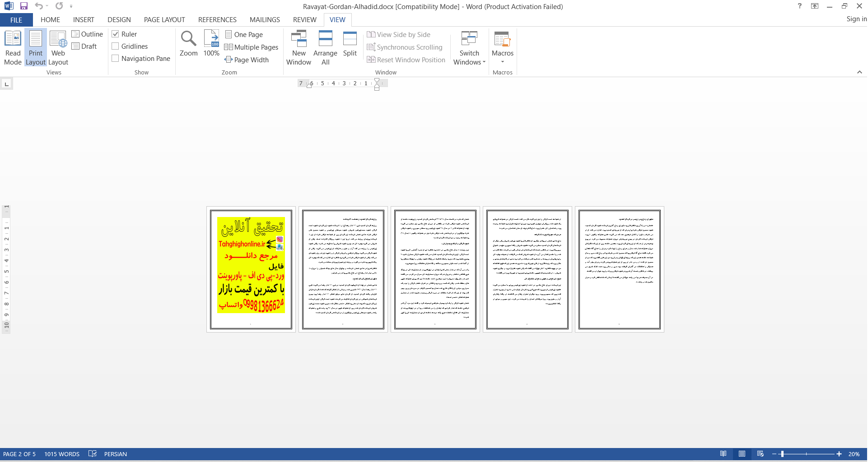Open the REFERENCES tab

217,20
